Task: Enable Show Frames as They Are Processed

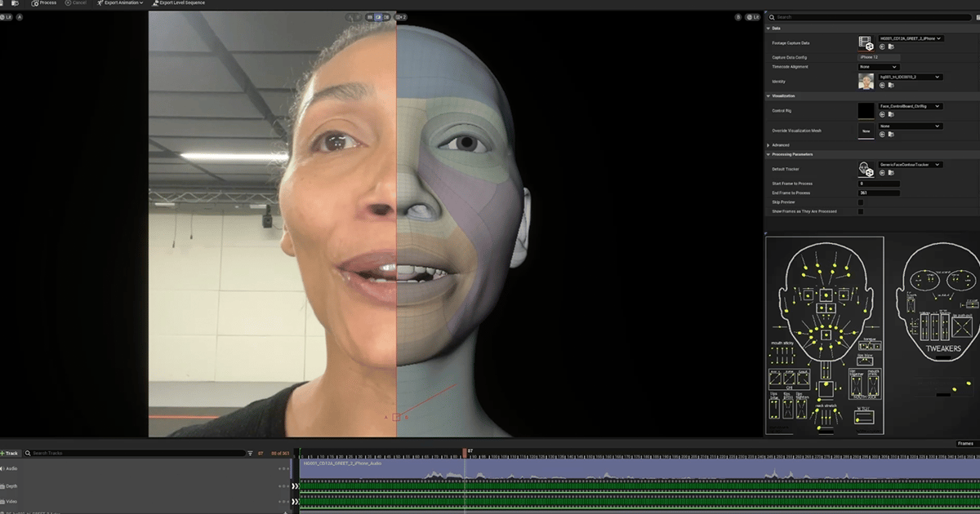Action: coord(861,211)
